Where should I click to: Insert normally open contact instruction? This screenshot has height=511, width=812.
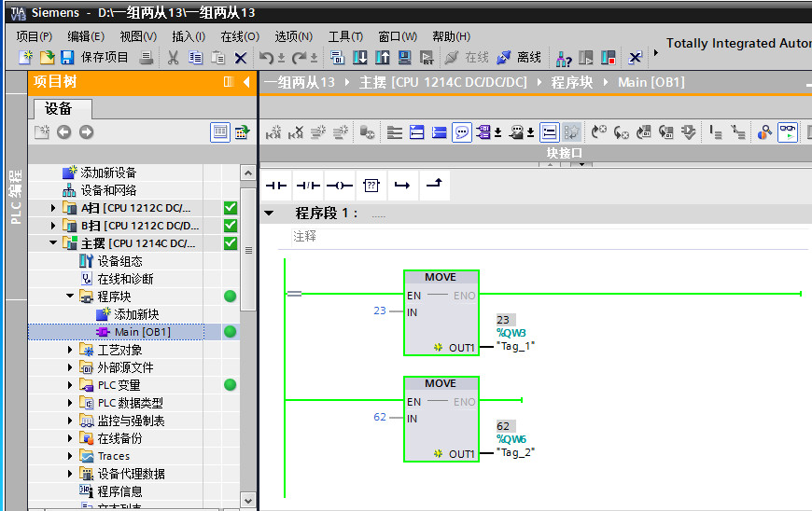point(276,186)
